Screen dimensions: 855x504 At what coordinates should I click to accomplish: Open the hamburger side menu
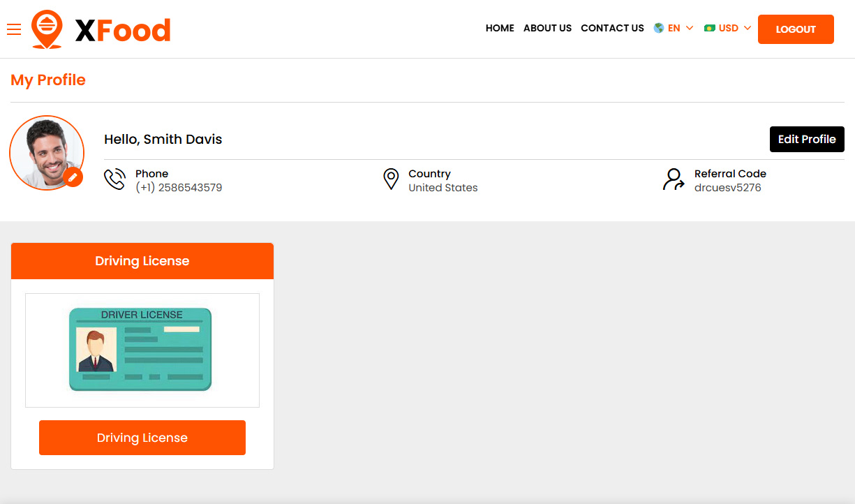tap(14, 29)
